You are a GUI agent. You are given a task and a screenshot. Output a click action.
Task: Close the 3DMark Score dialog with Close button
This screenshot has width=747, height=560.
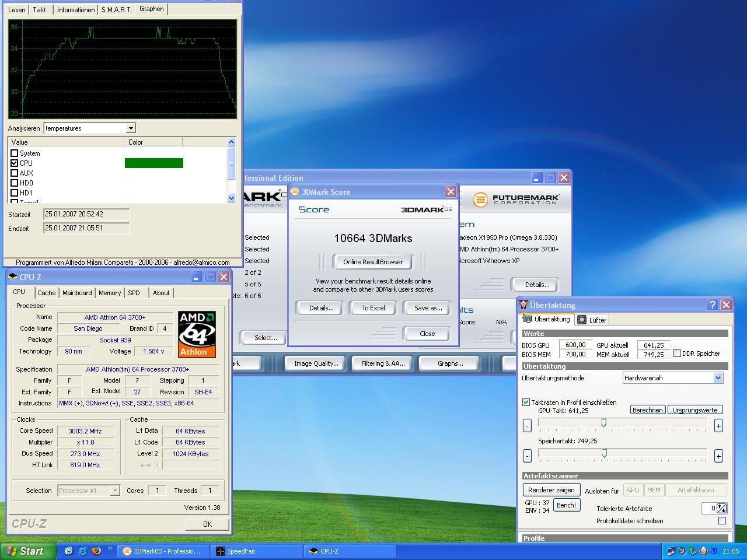(427, 334)
